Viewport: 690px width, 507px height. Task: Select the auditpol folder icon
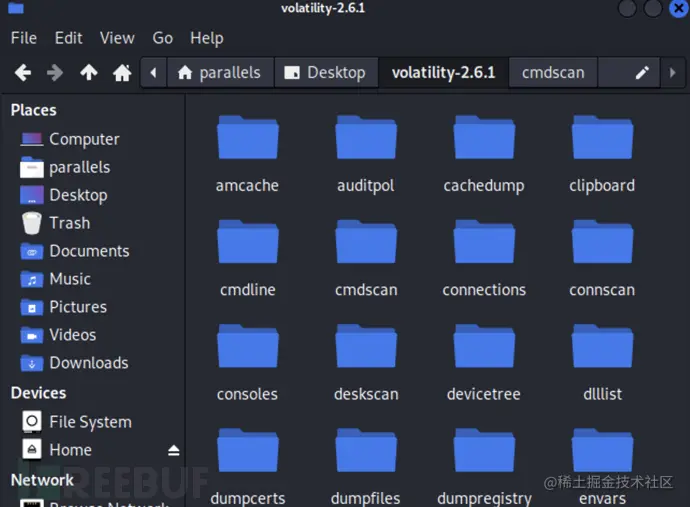366,137
